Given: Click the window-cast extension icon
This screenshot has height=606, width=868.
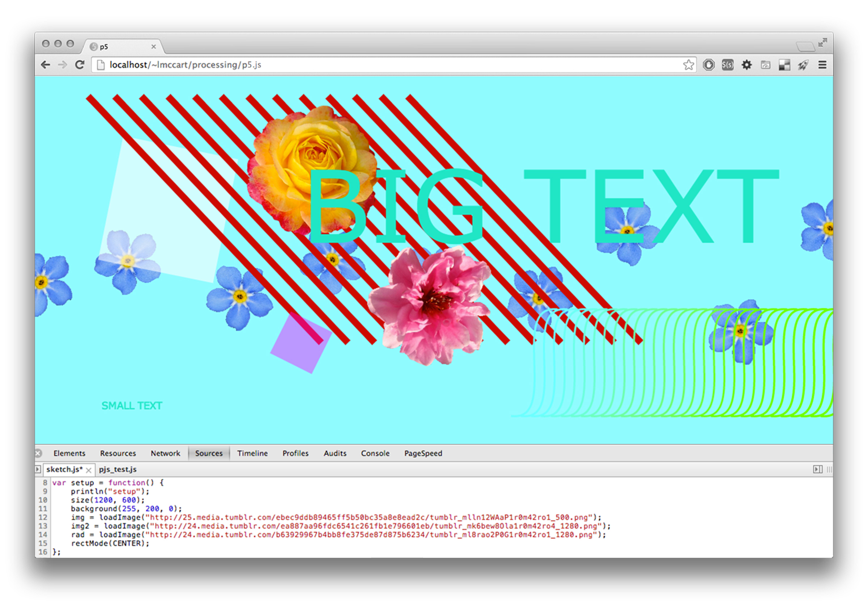Looking at the screenshot, I should pyautogui.click(x=766, y=65).
